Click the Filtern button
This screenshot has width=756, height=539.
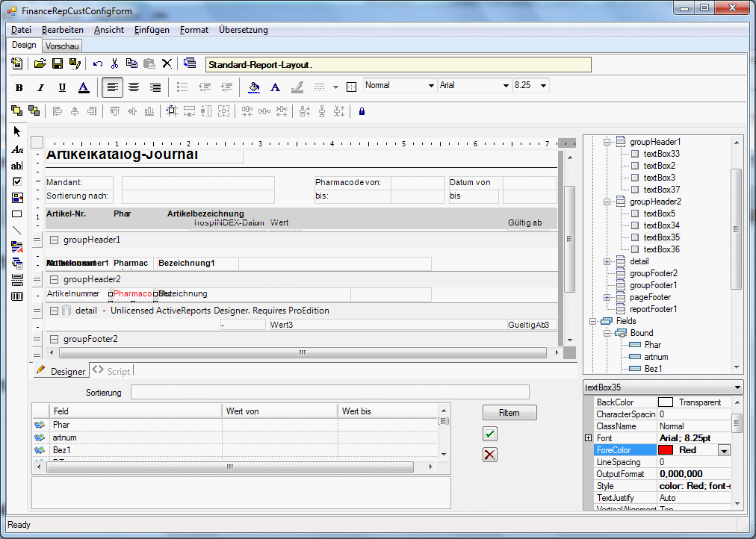pos(509,412)
